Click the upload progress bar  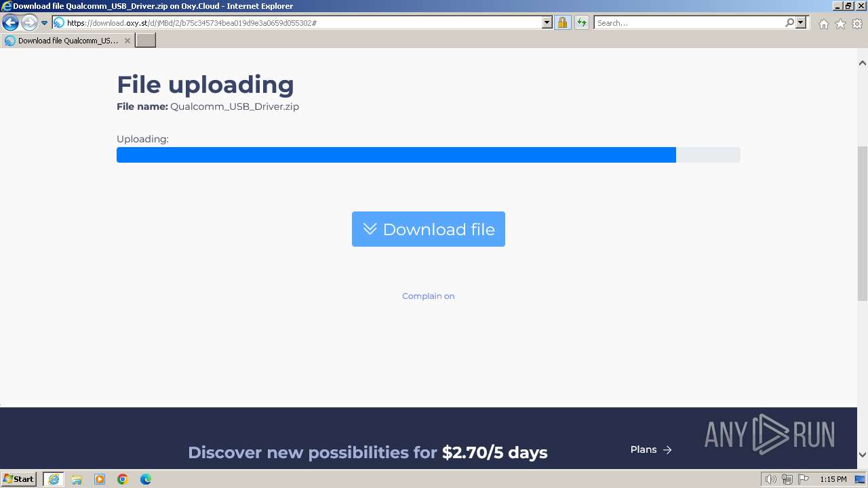tap(429, 155)
